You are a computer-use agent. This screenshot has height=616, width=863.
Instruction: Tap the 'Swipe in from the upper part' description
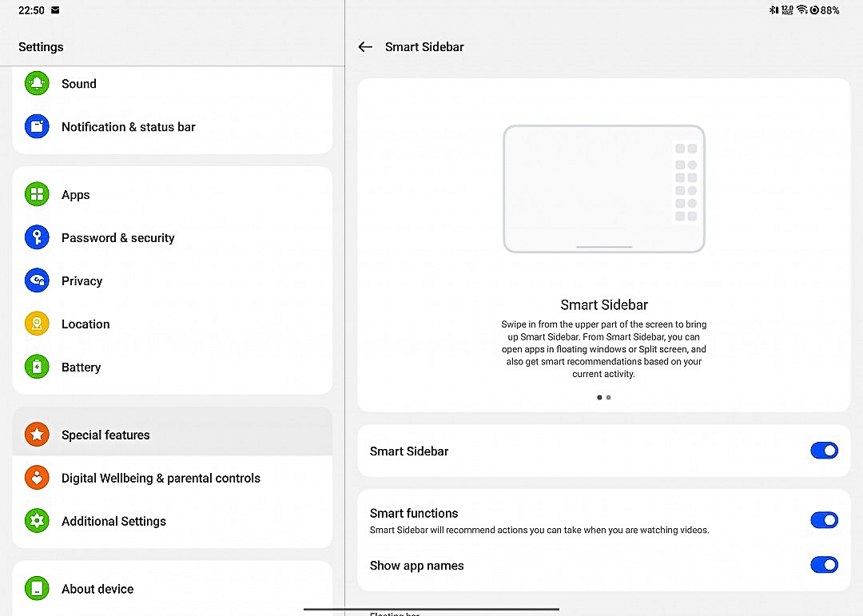[x=604, y=349]
